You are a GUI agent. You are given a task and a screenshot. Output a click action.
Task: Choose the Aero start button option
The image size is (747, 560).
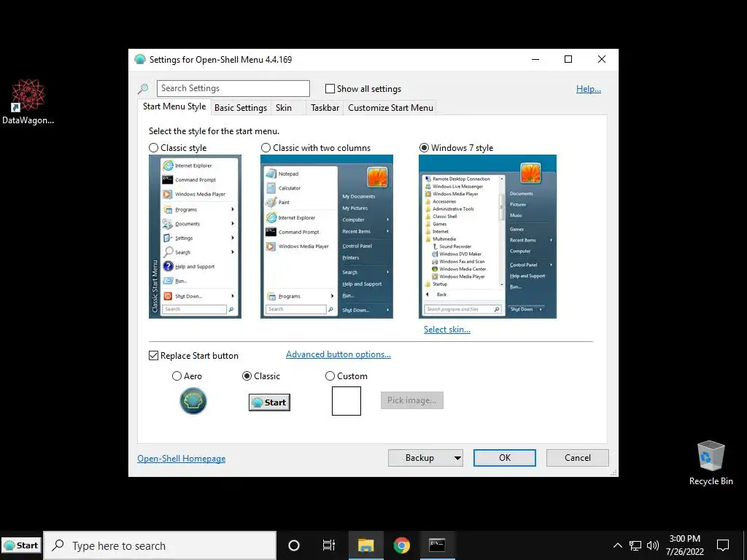[x=177, y=376]
